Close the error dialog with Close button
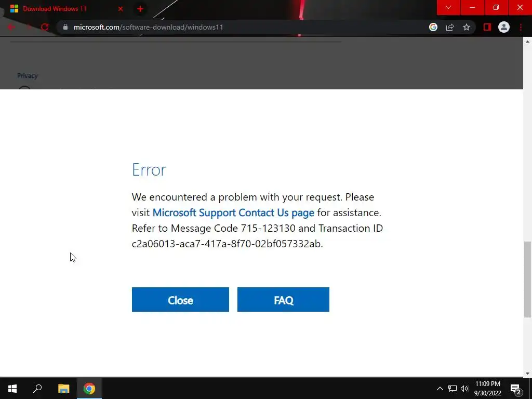Image resolution: width=532 pixels, height=399 pixels. click(180, 299)
